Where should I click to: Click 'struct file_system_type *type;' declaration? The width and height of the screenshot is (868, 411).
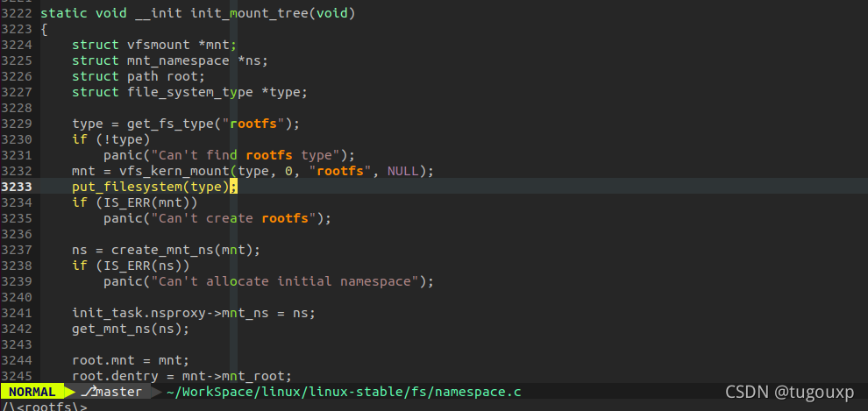click(x=190, y=92)
